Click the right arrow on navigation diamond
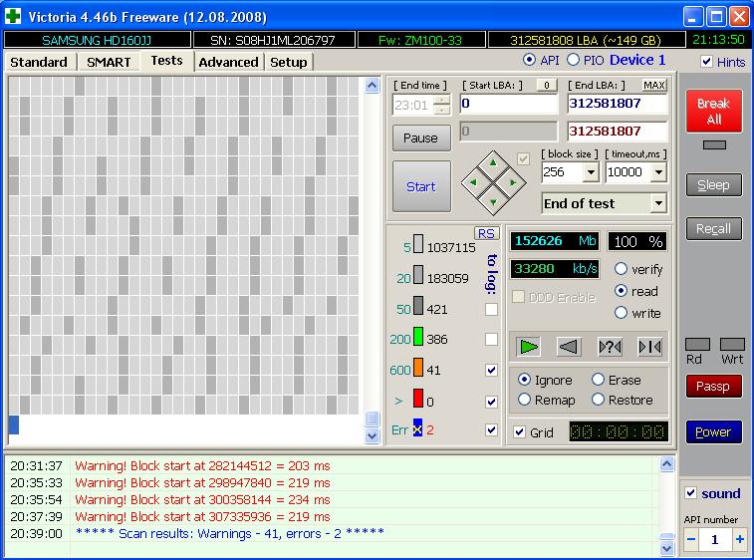The image size is (754, 560). [x=512, y=183]
